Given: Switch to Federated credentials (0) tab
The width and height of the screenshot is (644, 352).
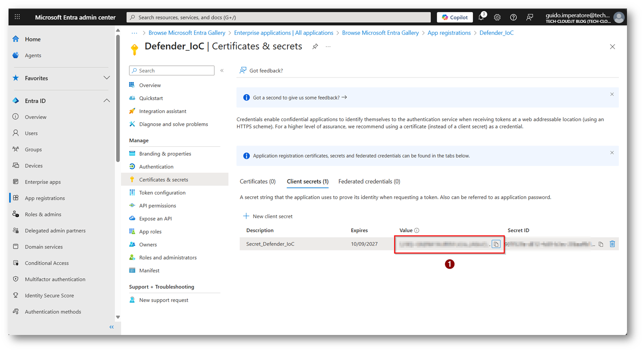Looking at the screenshot, I should pyautogui.click(x=369, y=182).
